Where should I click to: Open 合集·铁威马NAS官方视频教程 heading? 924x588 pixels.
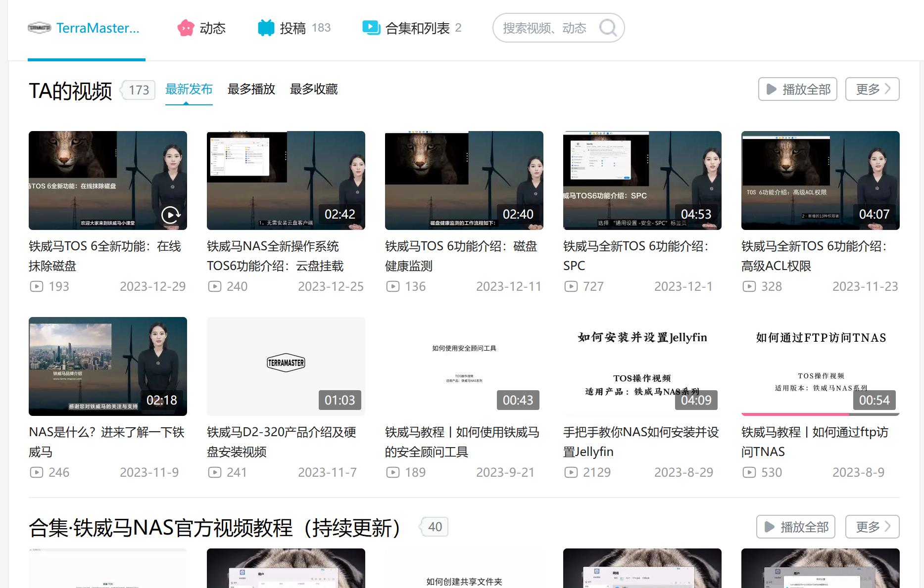pyautogui.click(x=214, y=528)
